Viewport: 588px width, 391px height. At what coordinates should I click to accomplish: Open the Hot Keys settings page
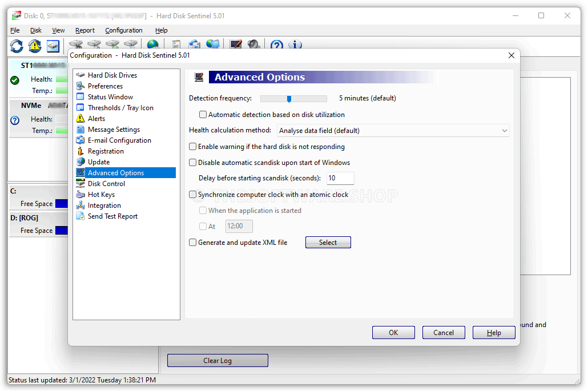click(101, 195)
